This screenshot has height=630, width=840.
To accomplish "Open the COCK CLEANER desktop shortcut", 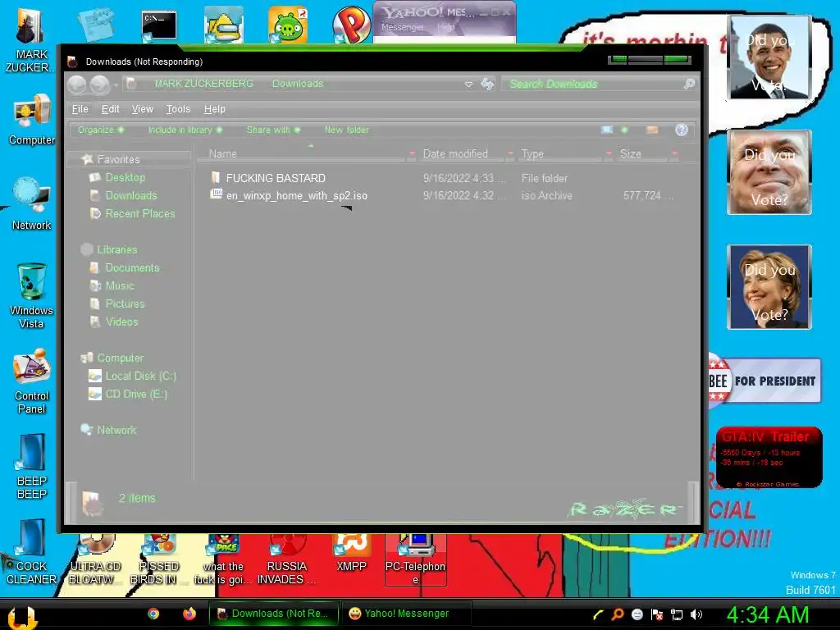I will [x=32, y=551].
